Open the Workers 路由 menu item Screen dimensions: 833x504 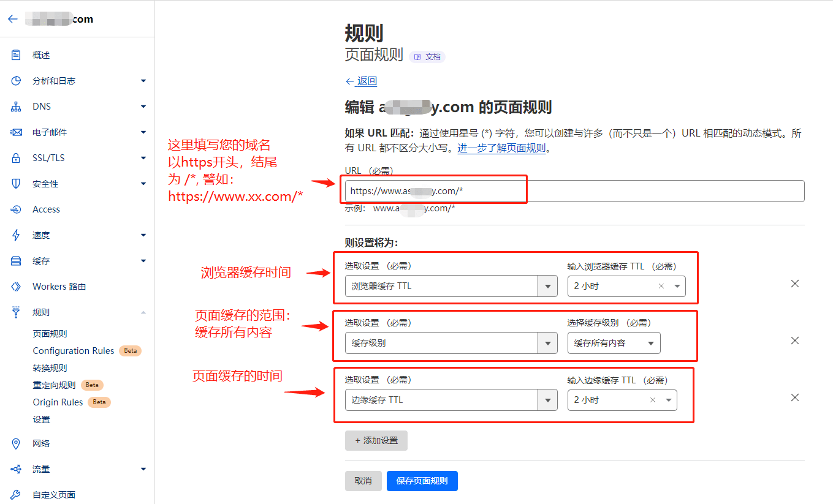pyautogui.click(x=59, y=287)
